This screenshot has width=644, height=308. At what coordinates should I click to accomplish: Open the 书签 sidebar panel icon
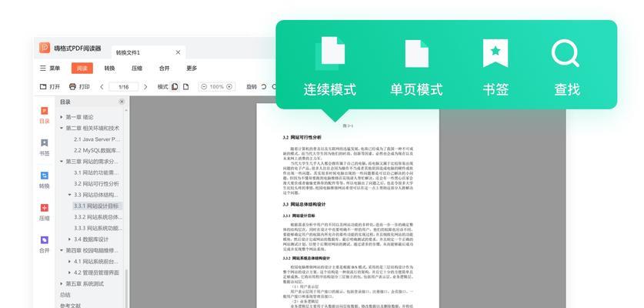tap(45, 143)
